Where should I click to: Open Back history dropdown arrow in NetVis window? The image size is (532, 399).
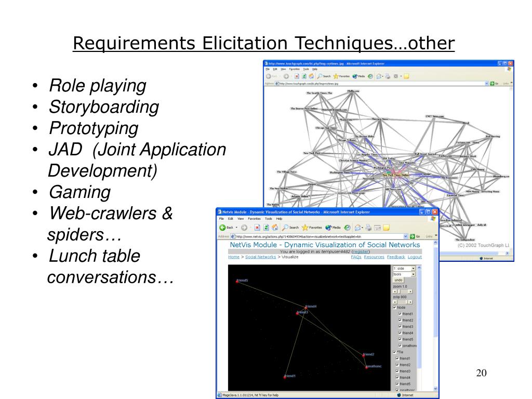(x=236, y=228)
